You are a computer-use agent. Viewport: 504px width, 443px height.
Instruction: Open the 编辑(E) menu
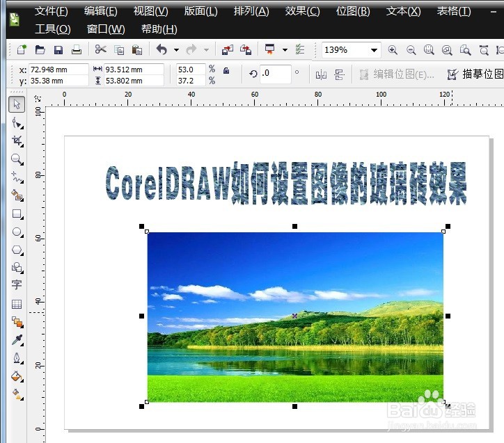click(101, 12)
